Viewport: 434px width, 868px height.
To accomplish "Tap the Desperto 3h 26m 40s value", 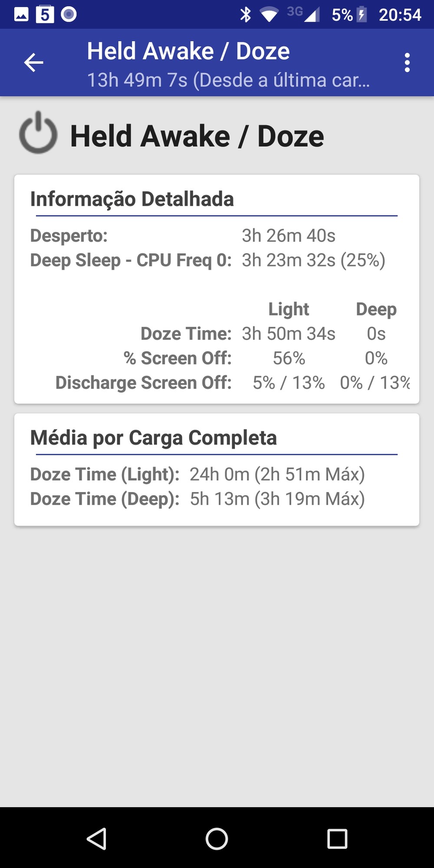I will pos(288,236).
